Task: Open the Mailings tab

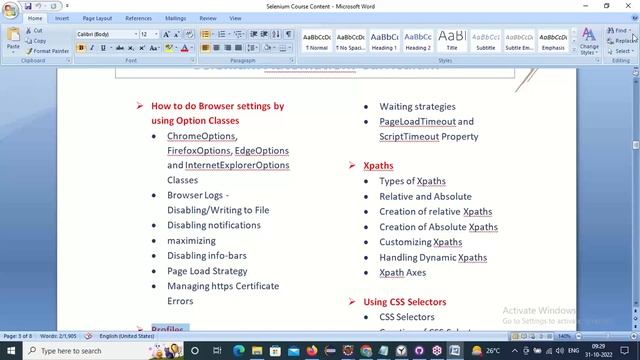Action: coord(176,18)
